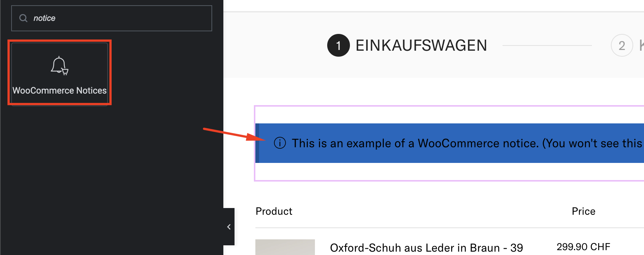Image resolution: width=644 pixels, height=255 pixels.
Task: Focus the search field containing "notice"
Action: 112,18
